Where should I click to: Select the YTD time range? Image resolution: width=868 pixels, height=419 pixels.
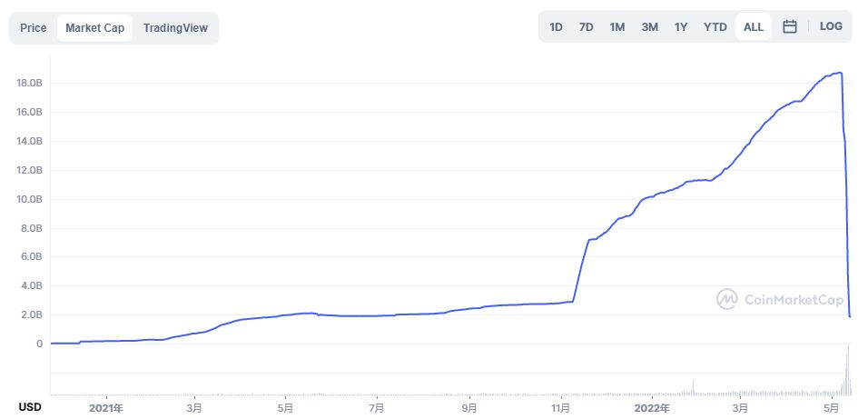[715, 26]
